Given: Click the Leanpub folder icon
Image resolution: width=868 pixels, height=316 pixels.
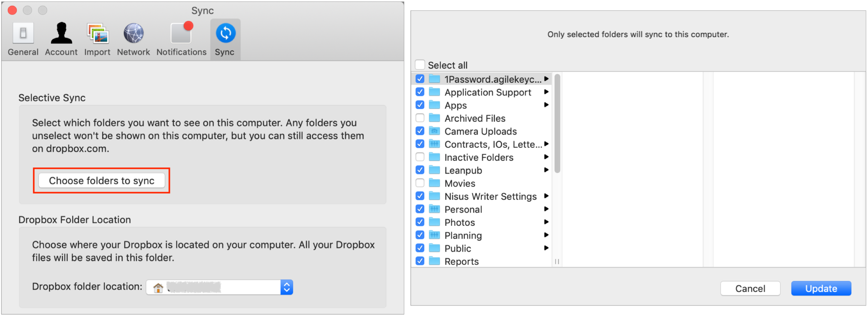Looking at the screenshot, I should [x=434, y=170].
